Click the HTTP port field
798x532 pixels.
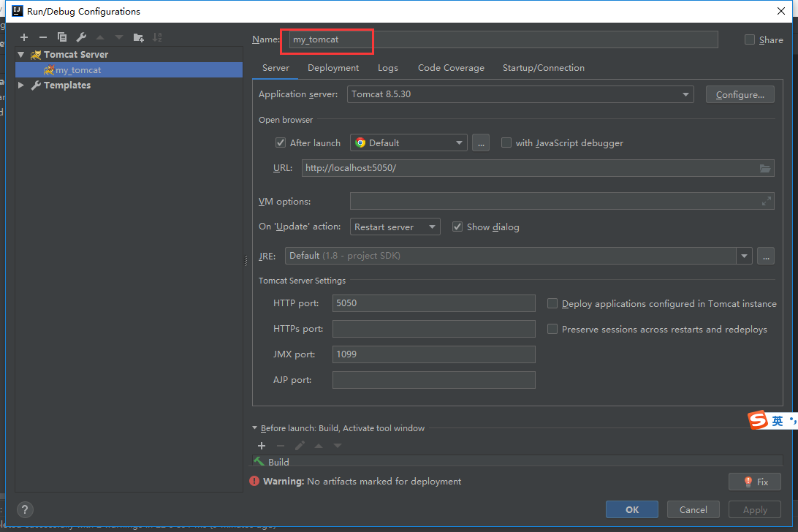(x=433, y=303)
